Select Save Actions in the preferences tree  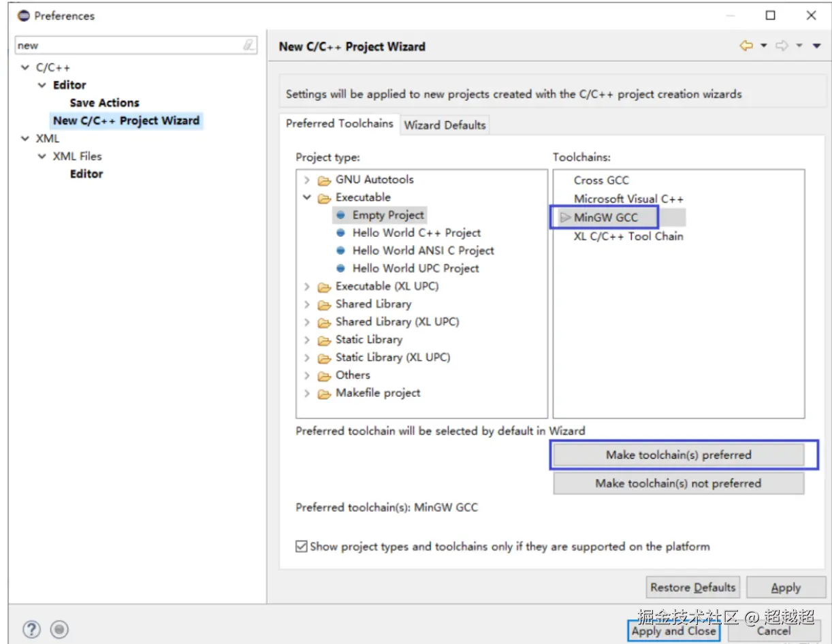104,103
